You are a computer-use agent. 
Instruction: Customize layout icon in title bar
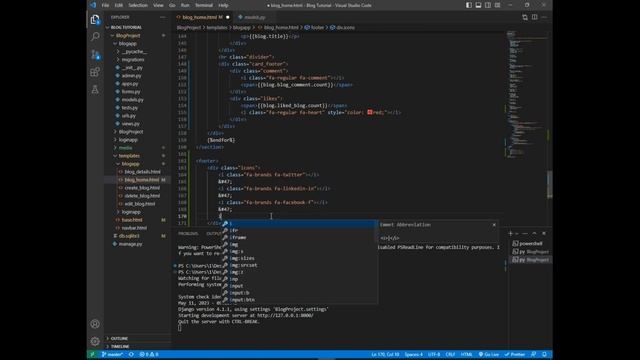click(x=498, y=5)
